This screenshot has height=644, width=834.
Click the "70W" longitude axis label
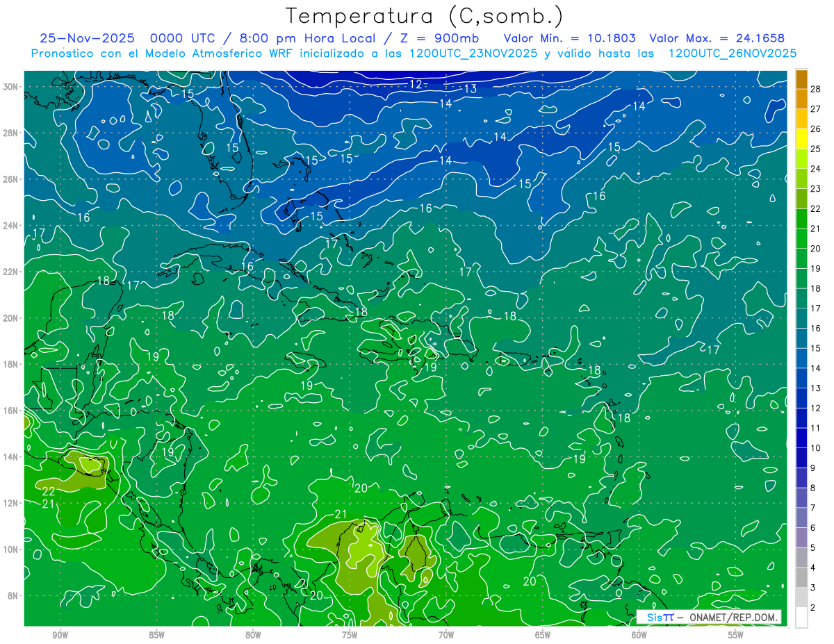tap(446, 635)
